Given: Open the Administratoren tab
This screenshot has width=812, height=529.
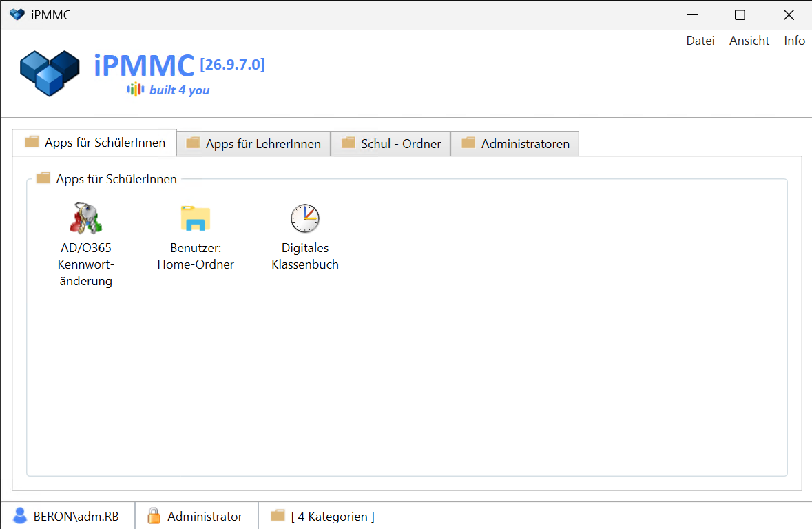Looking at the screenshot, I should tap(514, 143).
